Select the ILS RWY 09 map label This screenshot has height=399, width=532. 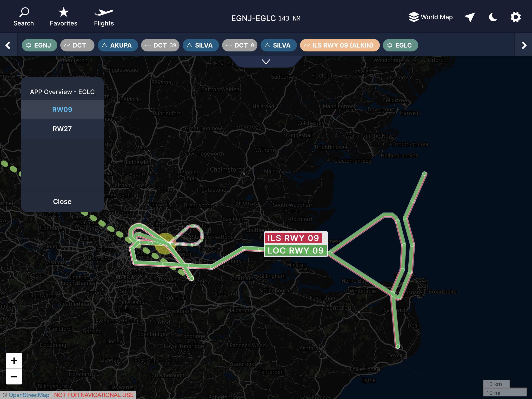[x=293, y=238]
